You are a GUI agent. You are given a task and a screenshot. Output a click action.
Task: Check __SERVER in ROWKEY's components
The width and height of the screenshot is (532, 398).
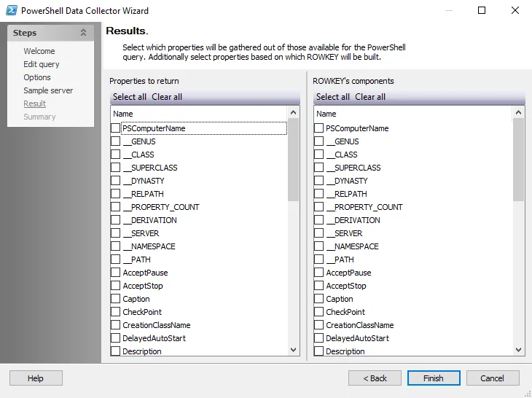(x=319, y=233)
